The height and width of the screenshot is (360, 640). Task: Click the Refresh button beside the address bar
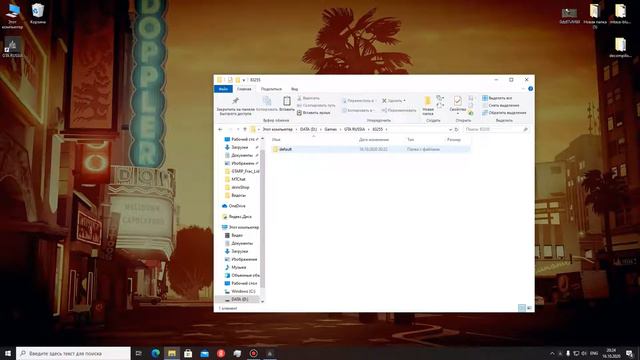click(456, 129)
